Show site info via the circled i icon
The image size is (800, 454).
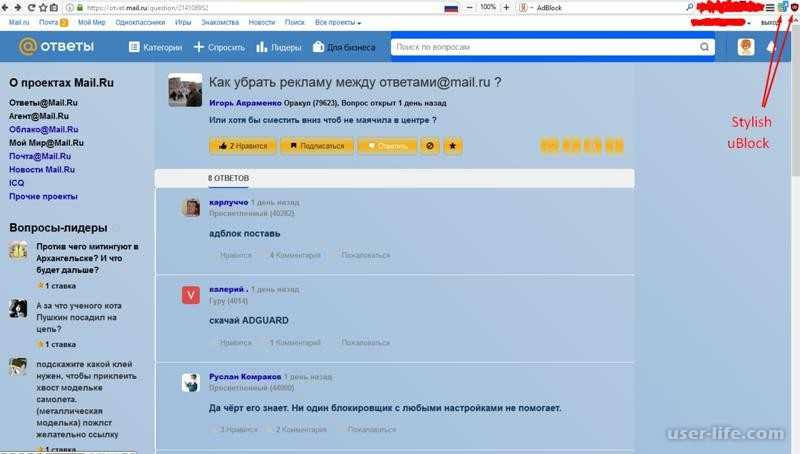click(x=70, y=8)
